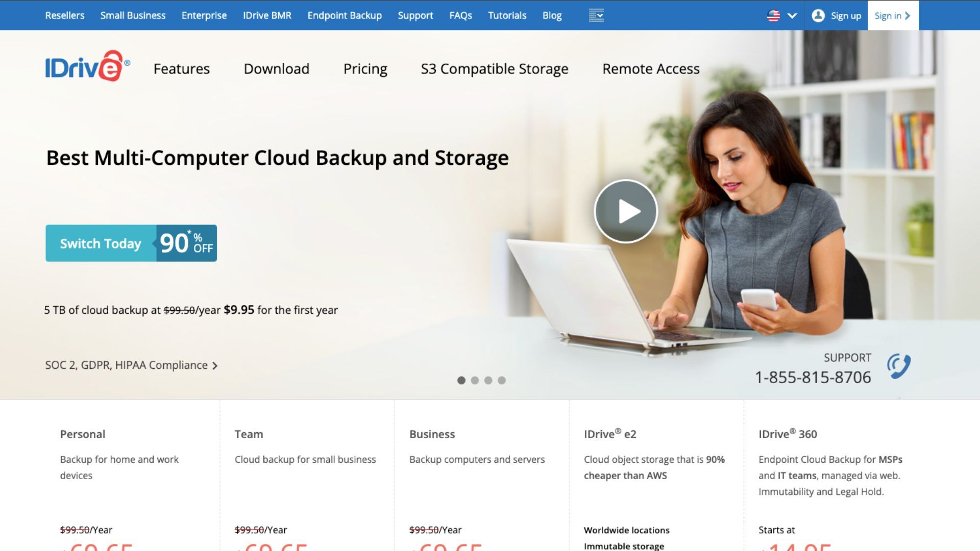Click 'Backup computers and servers' text
The width and height of the screenshot is (980, 551).
point(477,460)
